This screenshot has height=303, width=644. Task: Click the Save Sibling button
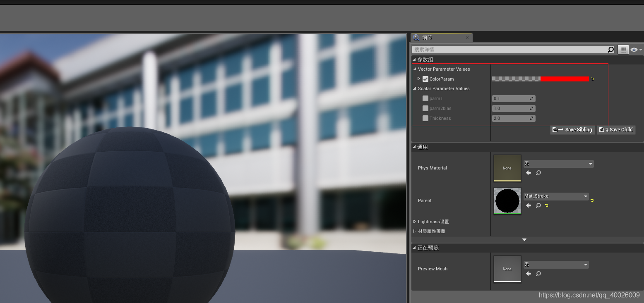pos(572,130)
